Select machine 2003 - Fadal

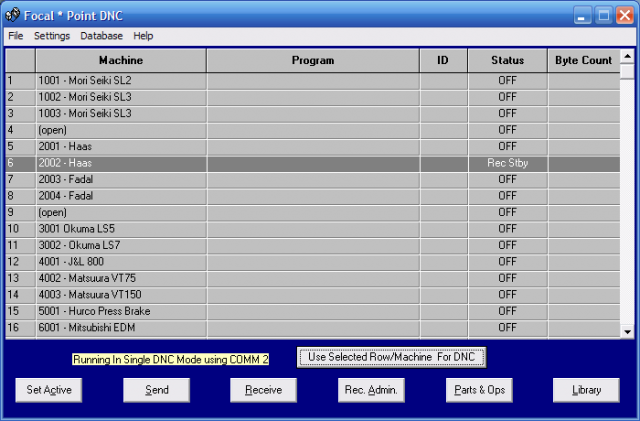coord(121,180)
